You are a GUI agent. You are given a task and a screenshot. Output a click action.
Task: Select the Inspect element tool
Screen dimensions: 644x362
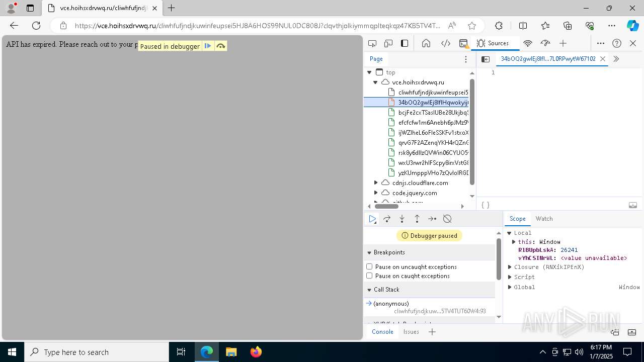click(372, 43)
